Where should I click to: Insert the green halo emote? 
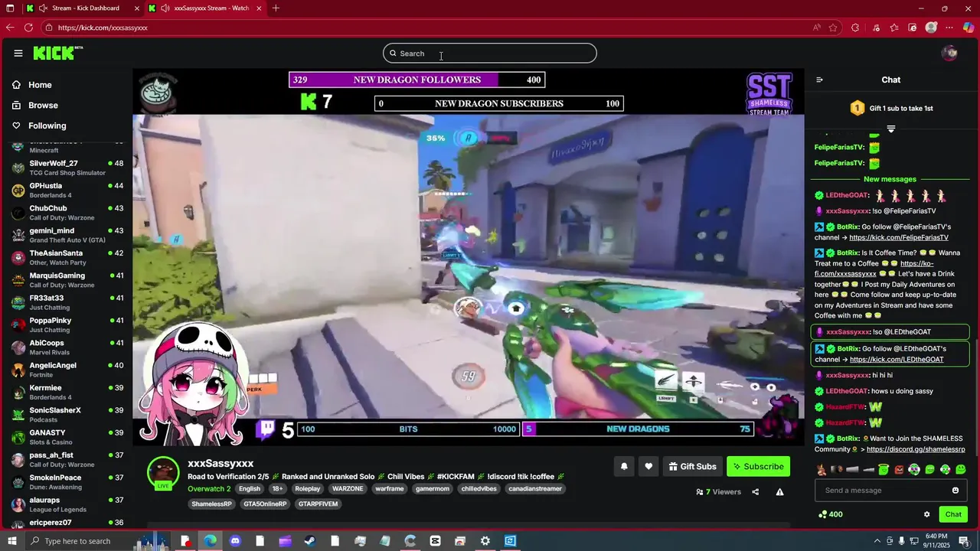pos(884,469)
